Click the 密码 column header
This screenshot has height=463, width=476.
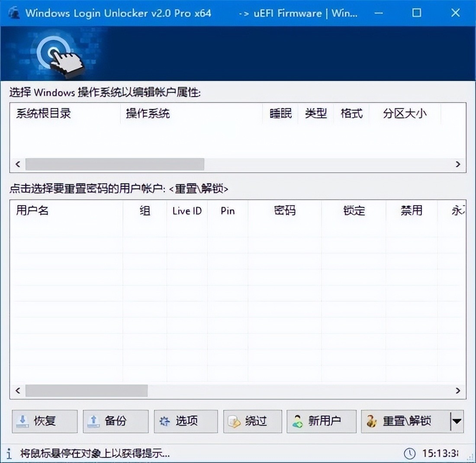point(284,210)
